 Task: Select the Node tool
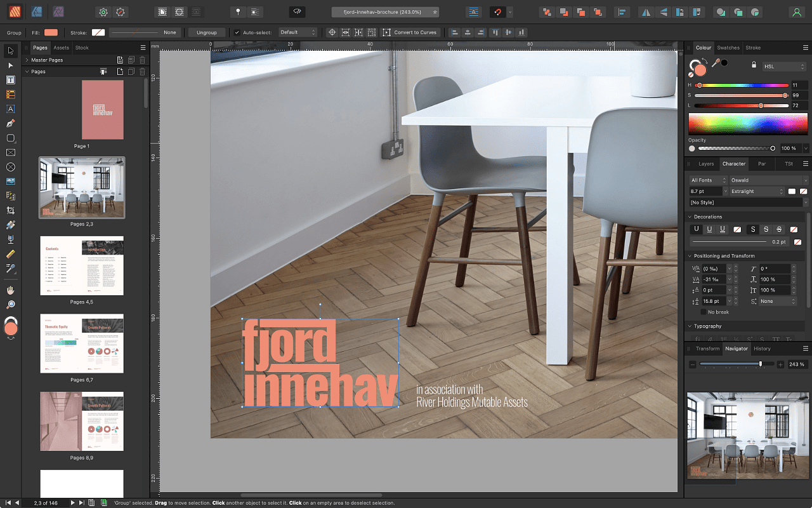coord(10,65)
